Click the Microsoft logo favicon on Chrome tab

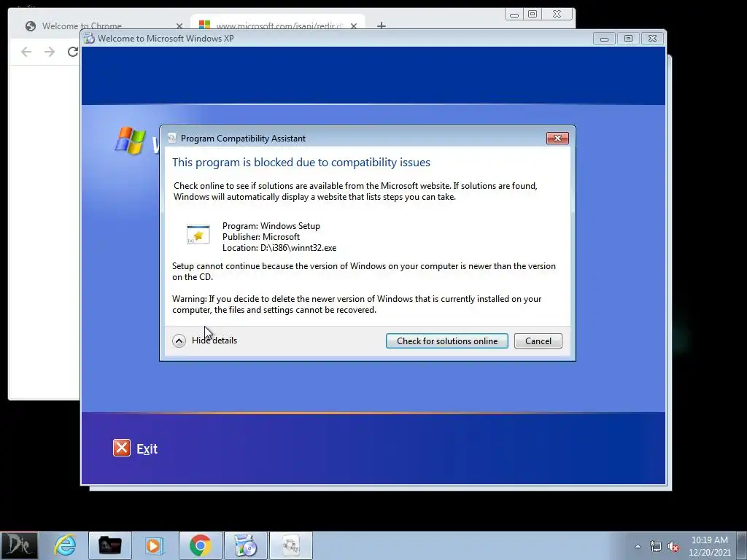204,25
